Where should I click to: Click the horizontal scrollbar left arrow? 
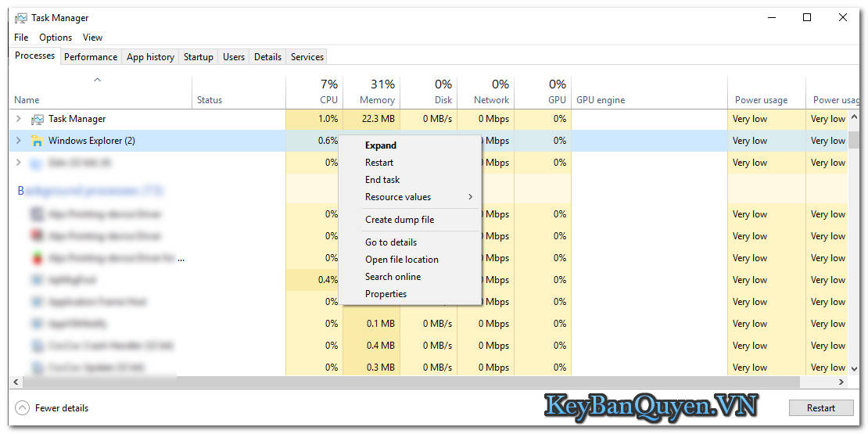tap(16, 382)
